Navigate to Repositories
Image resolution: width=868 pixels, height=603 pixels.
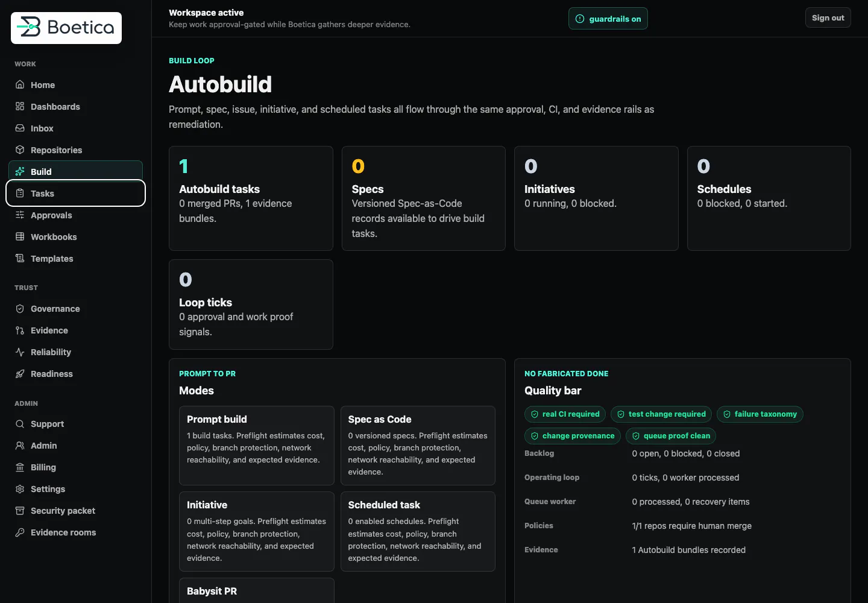coord(75,150)
